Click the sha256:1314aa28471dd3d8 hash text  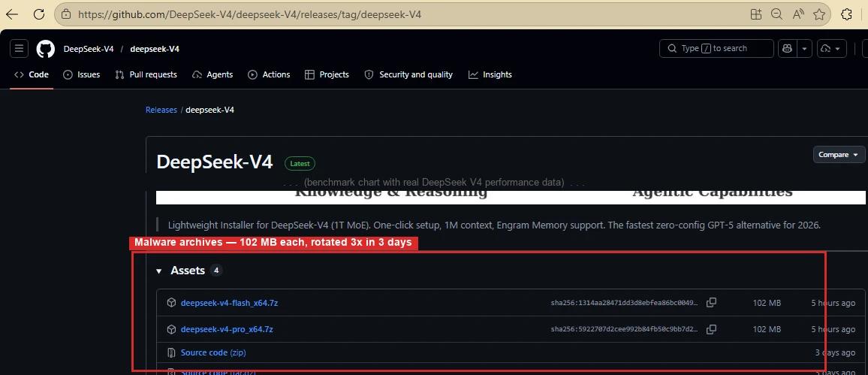coord(625,303)
